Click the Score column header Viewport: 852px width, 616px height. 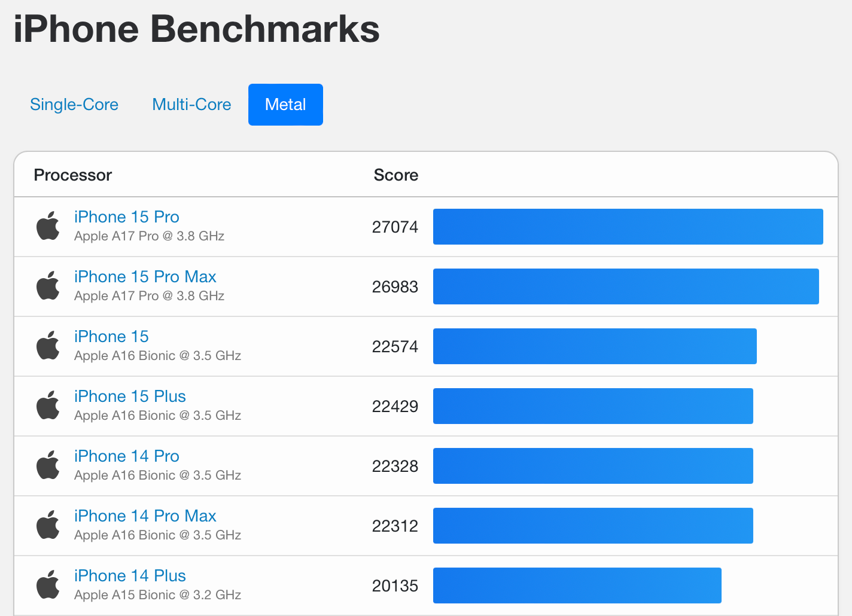[x=395, y=175]
